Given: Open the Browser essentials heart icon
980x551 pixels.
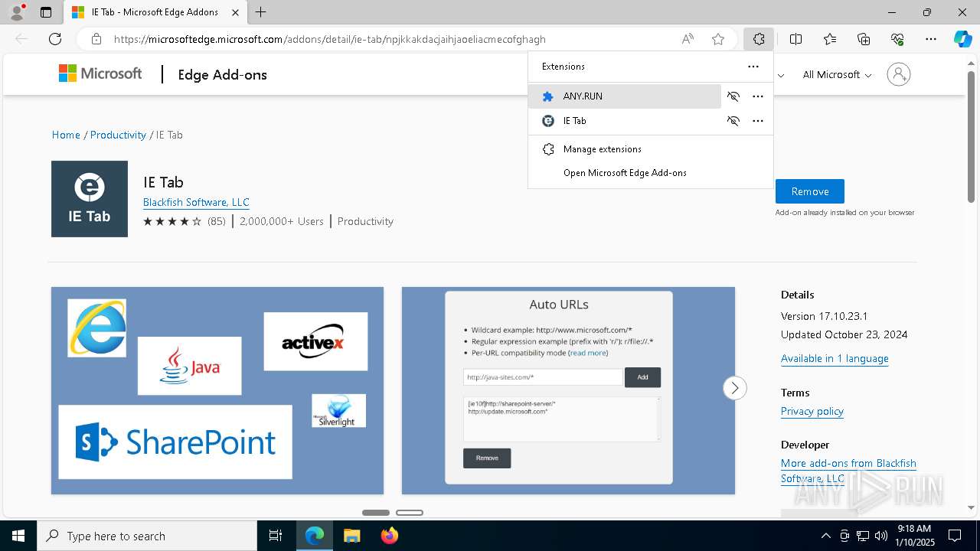Looking at the screenshot, I should (x=897, y=39).
